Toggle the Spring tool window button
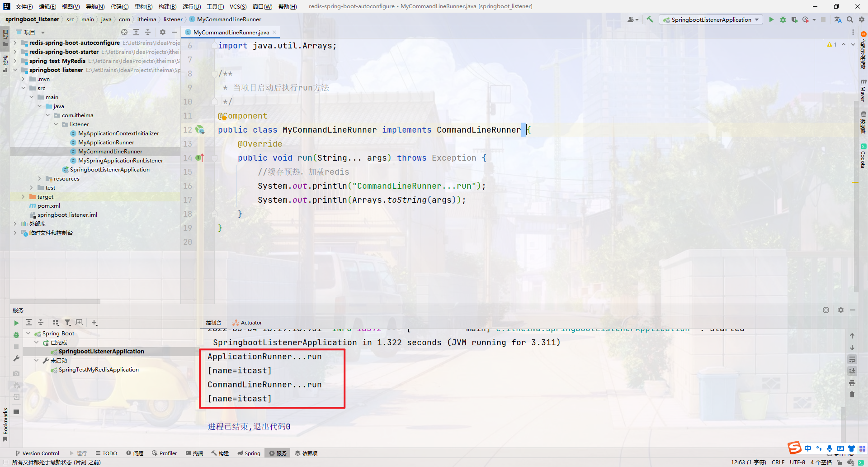 [249, 453]
